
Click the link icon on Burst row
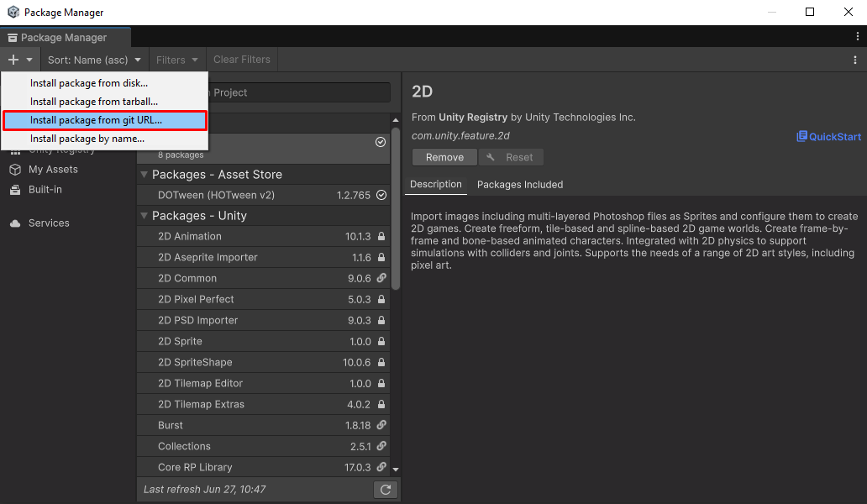(x=381, y=426)
